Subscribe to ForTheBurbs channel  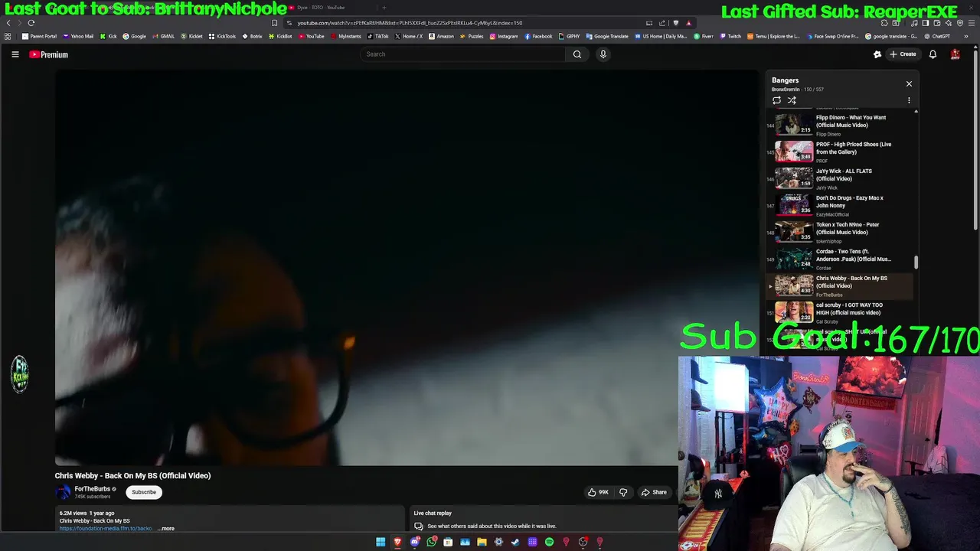click(144, 492)
